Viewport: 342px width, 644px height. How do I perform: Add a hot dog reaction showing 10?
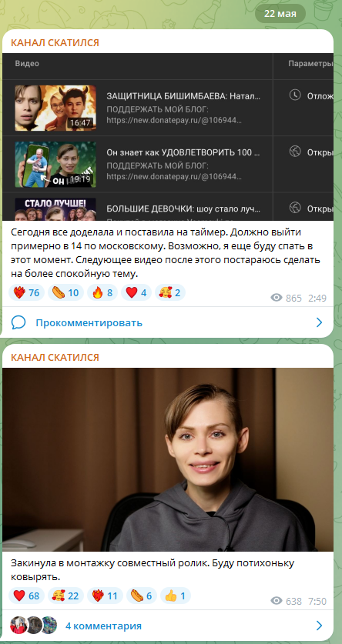click(65, 293)
